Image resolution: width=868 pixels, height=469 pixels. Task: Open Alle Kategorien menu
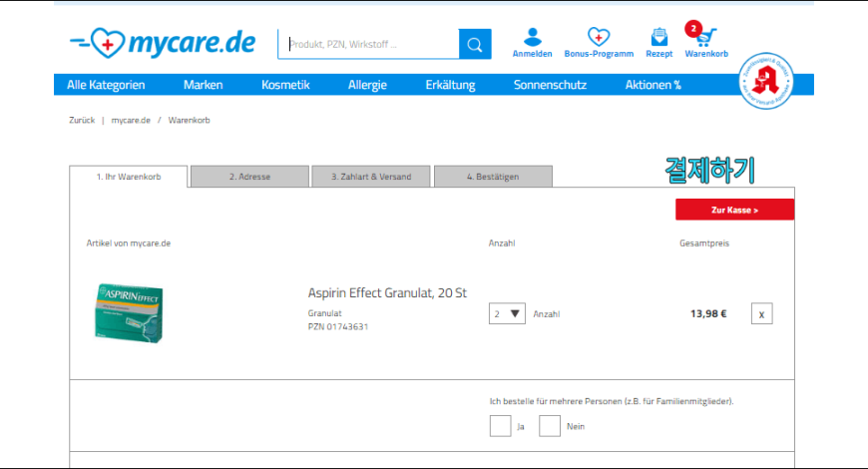tap(106, 85)
